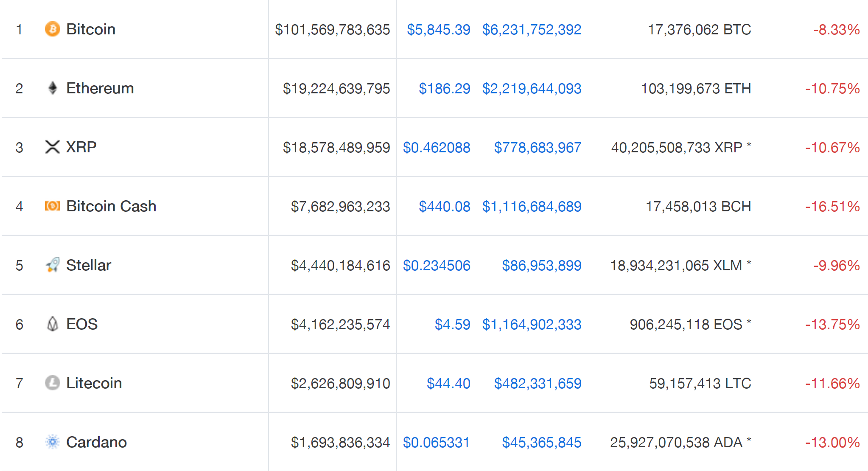Open the Litecoin name link
Screen dimensions: 868x471
pyautogui.click(x=94, y=383)
